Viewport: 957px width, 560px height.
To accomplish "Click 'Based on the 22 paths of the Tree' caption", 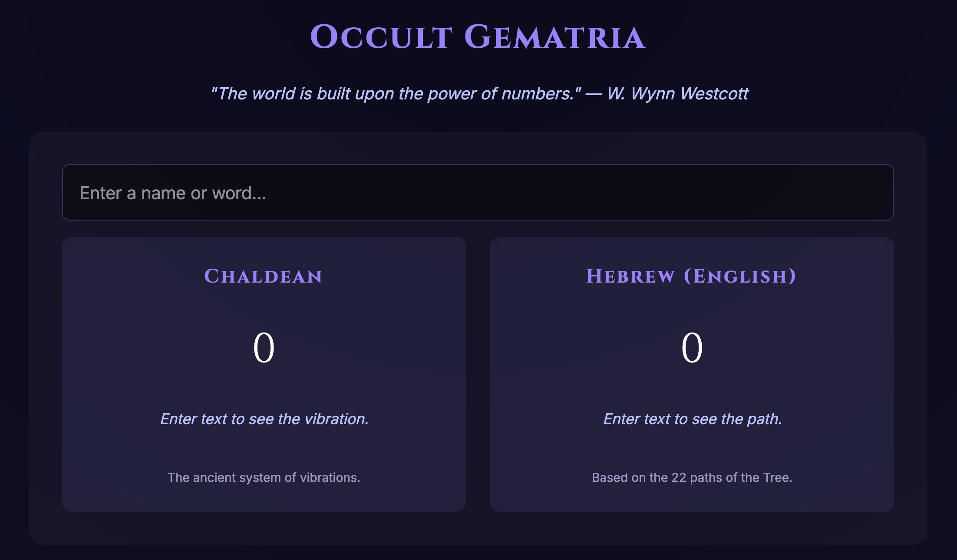I will [692, 478].
